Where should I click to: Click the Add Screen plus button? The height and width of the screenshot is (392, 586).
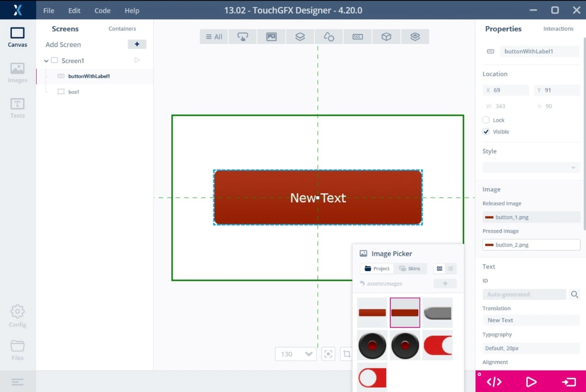[137, 44]
